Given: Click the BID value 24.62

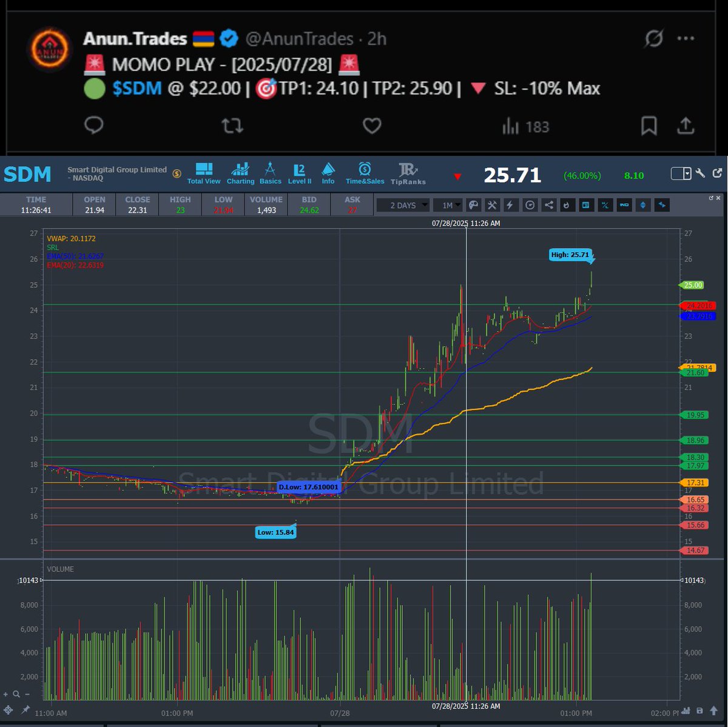Looking at the screenshot, I should (x=309, y=210).
